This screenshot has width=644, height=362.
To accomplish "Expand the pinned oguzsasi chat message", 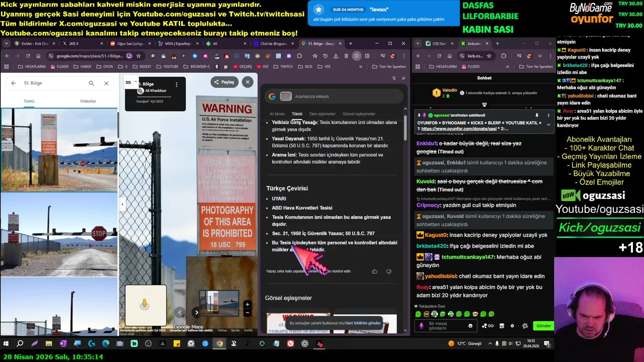I will (548, 125).
